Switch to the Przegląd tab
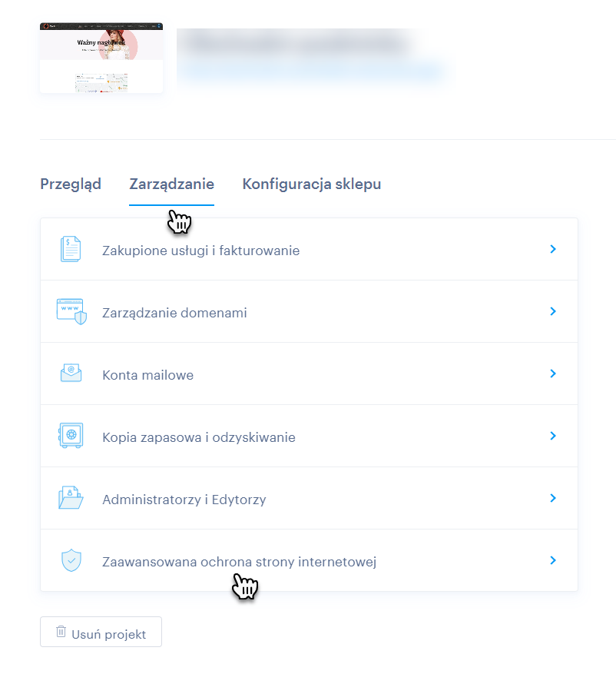616x674 pixels. pos(71,184)
